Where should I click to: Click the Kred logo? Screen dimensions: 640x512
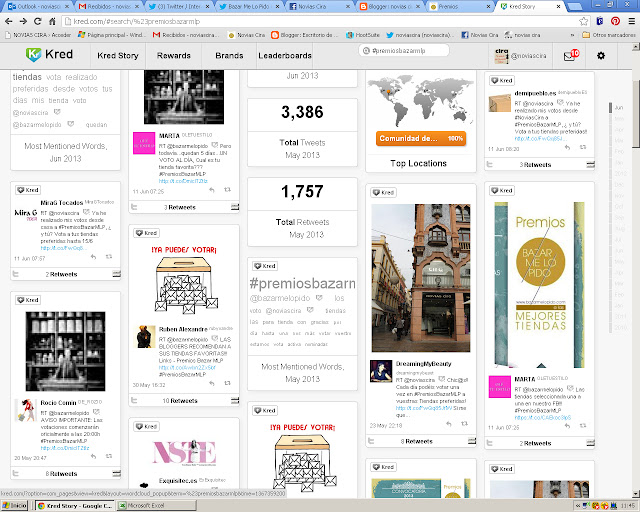point(49,54)
